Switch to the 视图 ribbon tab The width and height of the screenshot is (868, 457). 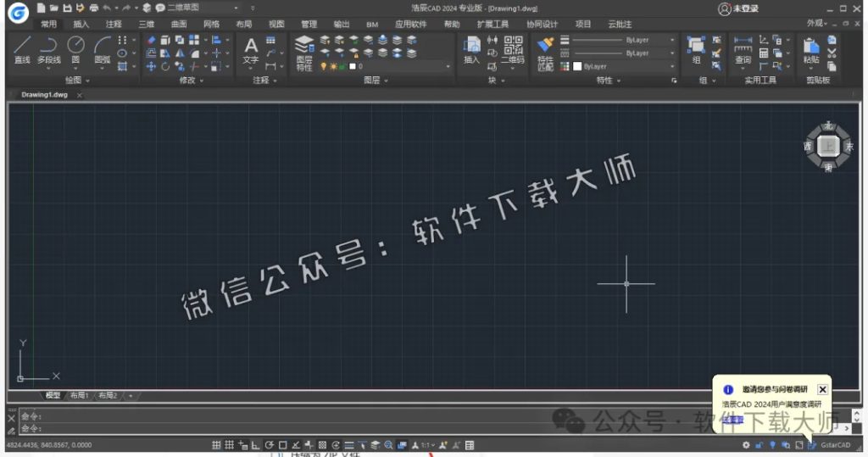click(x=276, y=24)
